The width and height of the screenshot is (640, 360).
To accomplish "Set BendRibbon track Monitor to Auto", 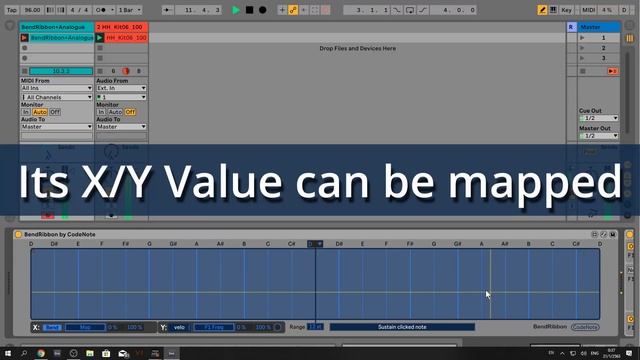I will tap(40, 112).
